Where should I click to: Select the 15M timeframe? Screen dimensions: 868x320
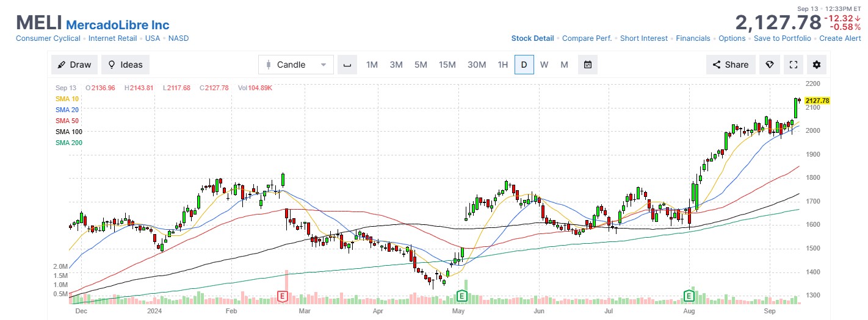click(447, 65)
